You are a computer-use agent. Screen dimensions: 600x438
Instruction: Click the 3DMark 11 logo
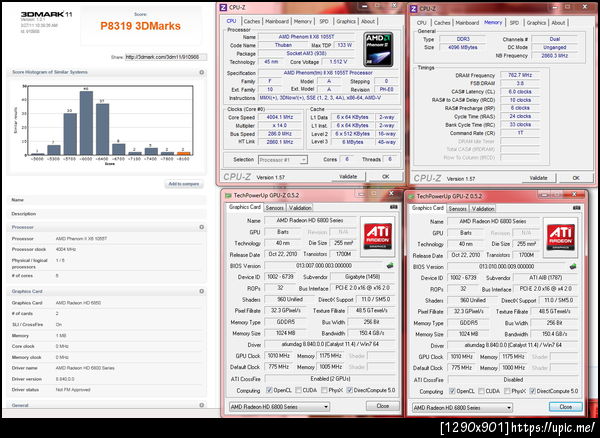pyautogui.click(x=46, y=14)
